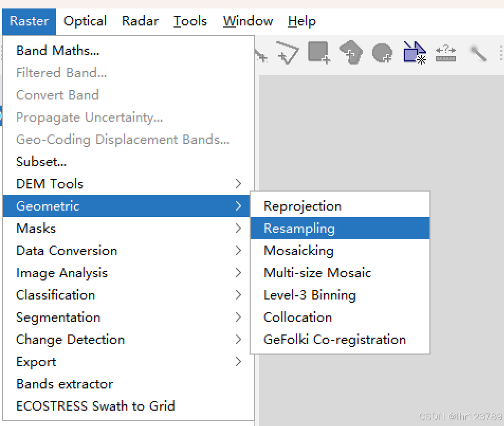Choose Band Maths... from the Raster menu

[129, 50]
